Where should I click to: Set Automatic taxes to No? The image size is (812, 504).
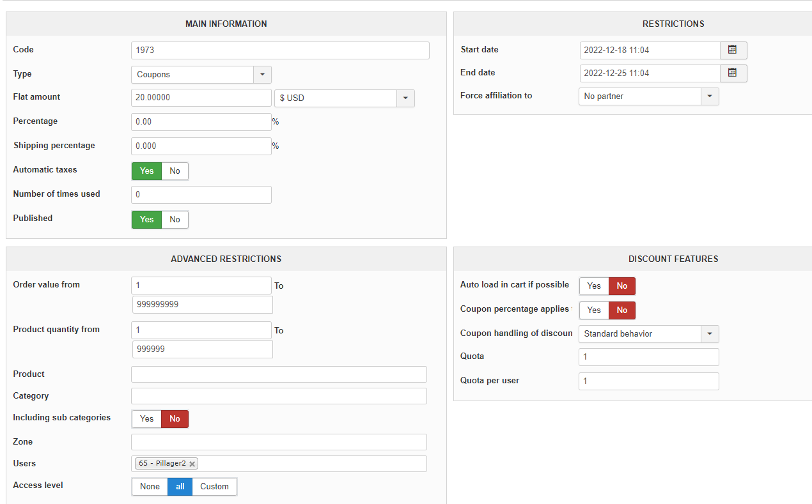point(175,171)
